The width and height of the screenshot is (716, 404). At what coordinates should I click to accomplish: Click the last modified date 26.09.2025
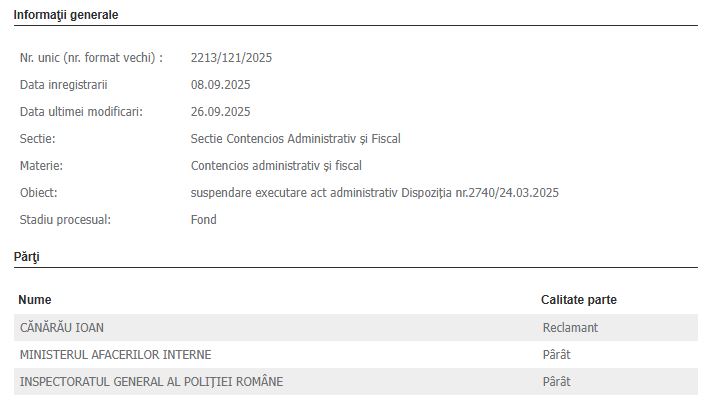tap(220, 112)
